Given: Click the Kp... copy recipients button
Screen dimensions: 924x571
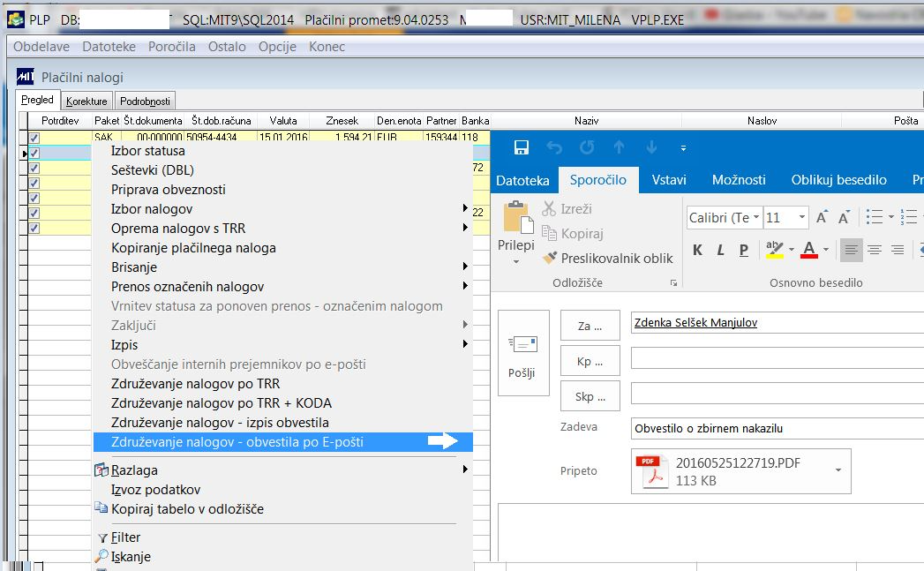Looking at the screenshot, I should tap(590, 361).
